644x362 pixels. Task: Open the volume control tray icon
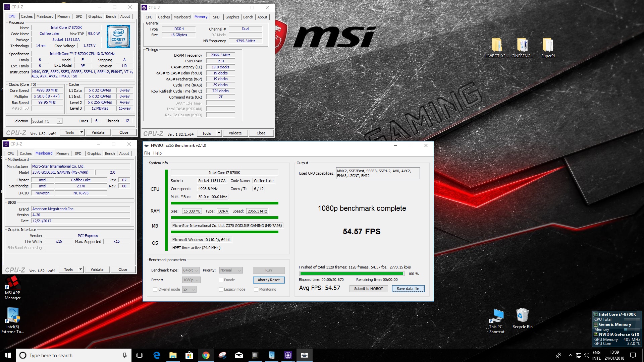click(x=586, y=355)
